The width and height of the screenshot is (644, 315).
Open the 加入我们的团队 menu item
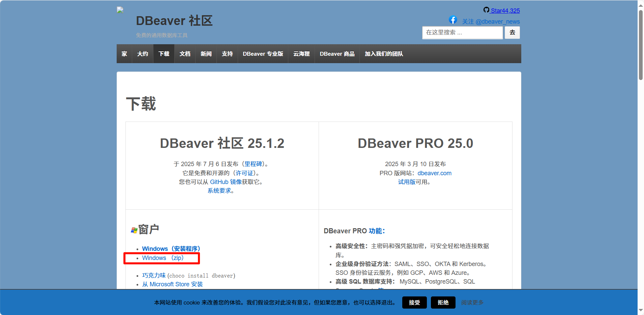pyautogui.click(x=384, y=54)
